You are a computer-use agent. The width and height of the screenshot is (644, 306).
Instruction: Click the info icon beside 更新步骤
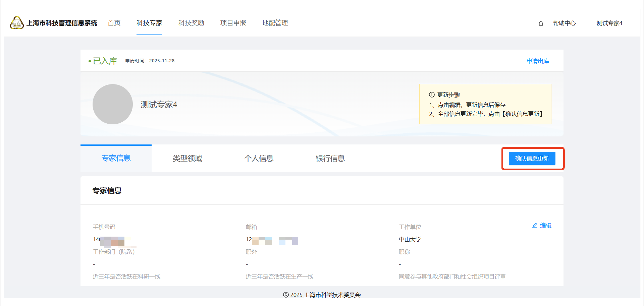432,95
